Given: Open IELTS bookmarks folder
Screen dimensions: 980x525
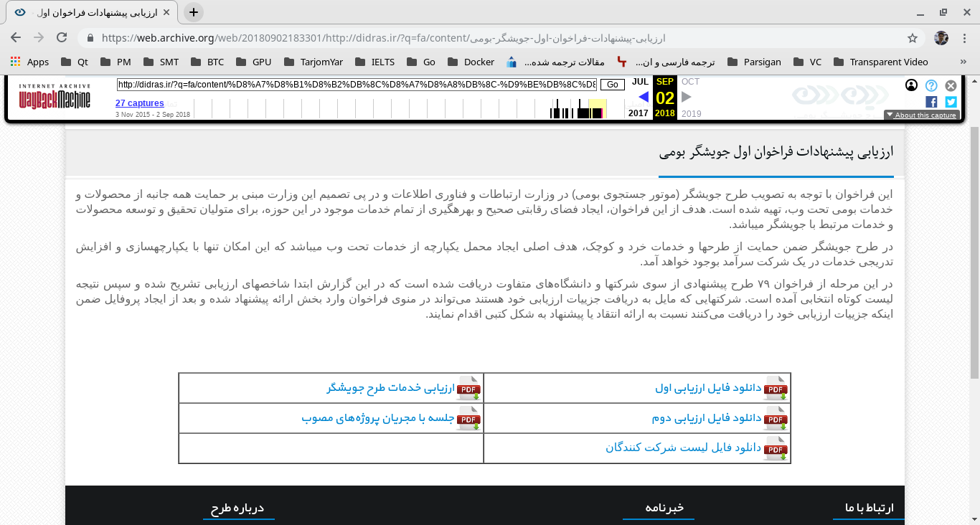Looking at the screenshot, I should (375, 62).
